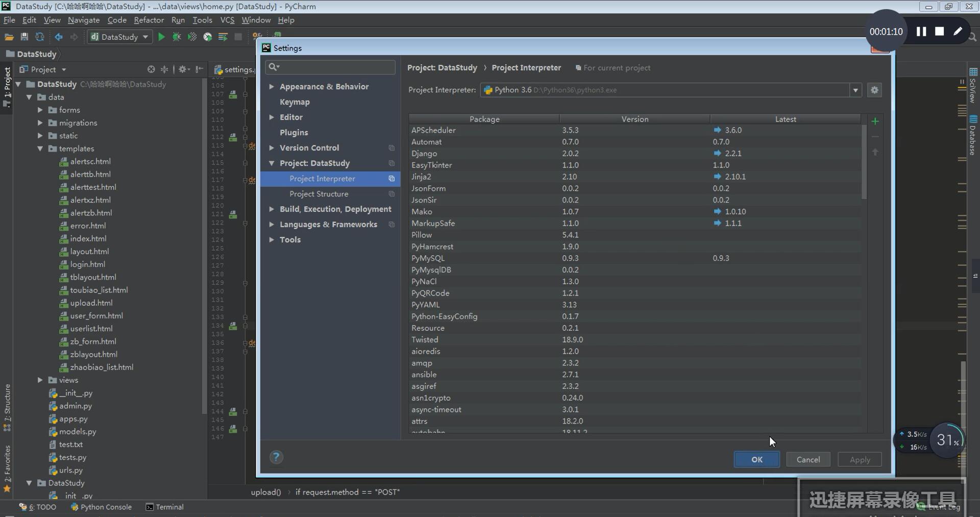Open the DataStudy run configuration dropdown
Image resolution: width=980 pixels, height=517 pixels.
tap(120, 37)
